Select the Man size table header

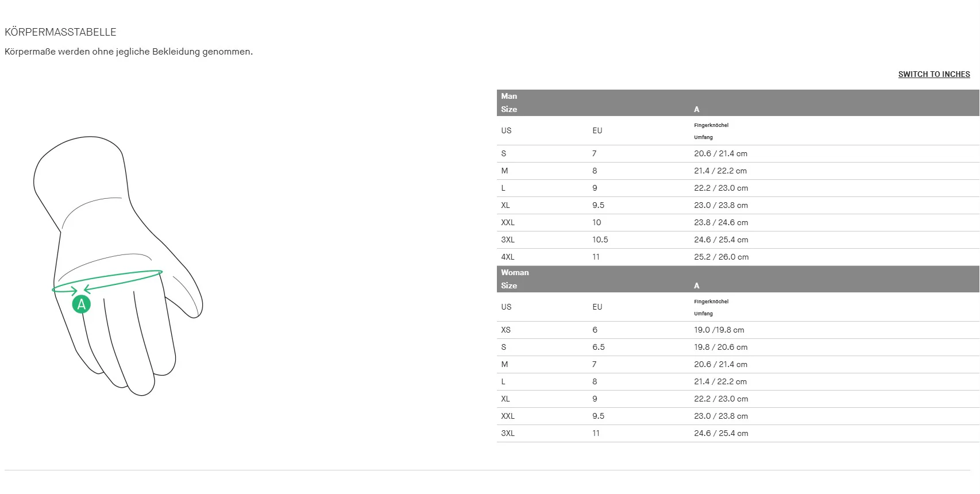click(x=738, y=103)
